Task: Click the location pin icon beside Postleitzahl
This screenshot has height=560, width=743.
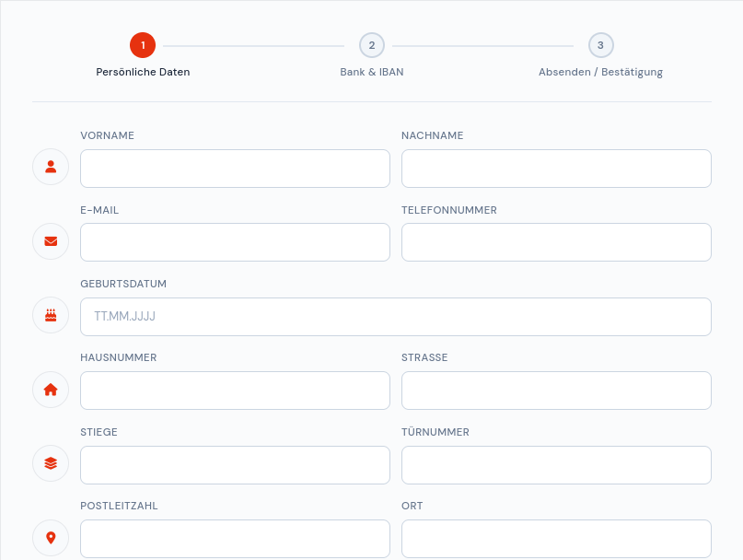Action: (x=51, y=538)
